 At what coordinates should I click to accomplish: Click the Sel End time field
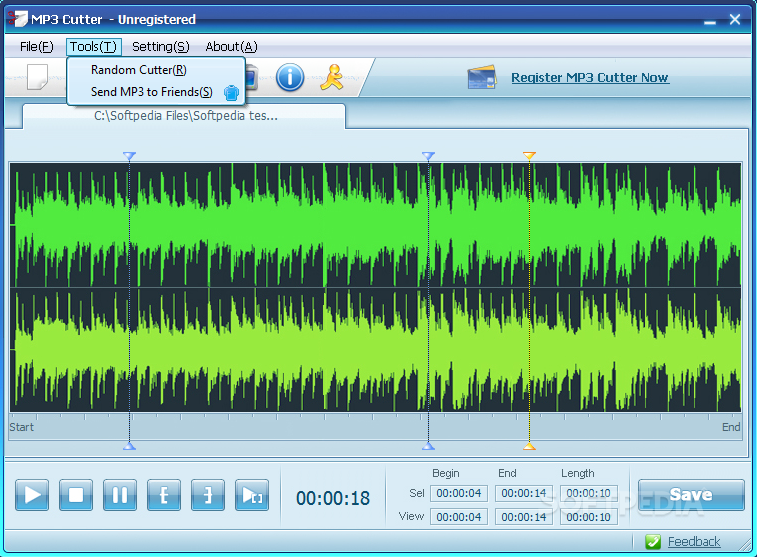pyautogui.click(x=524, y=493)
